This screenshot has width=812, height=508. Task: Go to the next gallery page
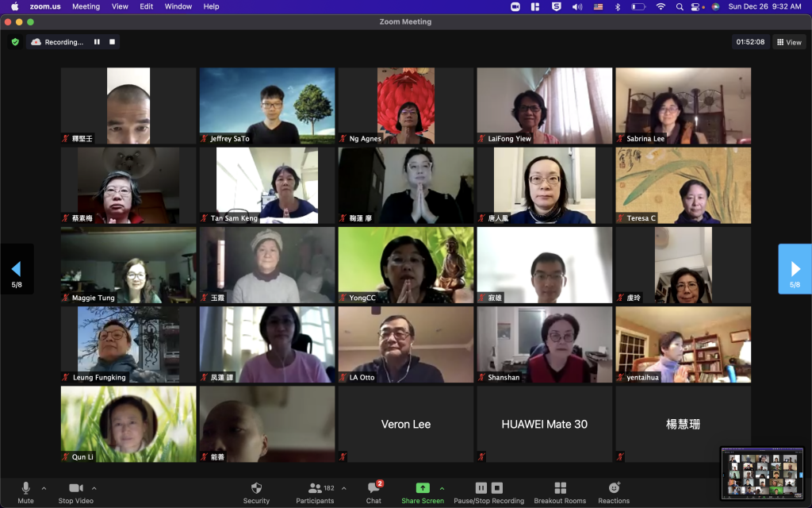click(795, 269)
